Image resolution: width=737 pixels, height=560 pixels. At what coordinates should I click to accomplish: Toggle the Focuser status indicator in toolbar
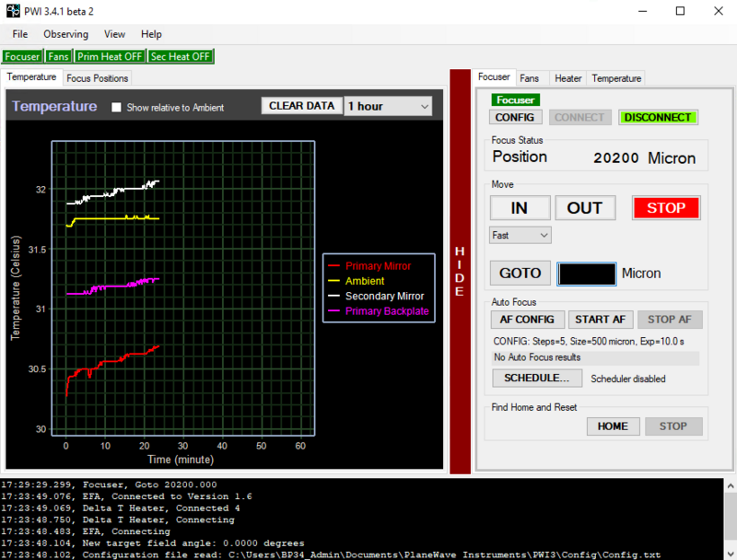click(x=22, y=56)
